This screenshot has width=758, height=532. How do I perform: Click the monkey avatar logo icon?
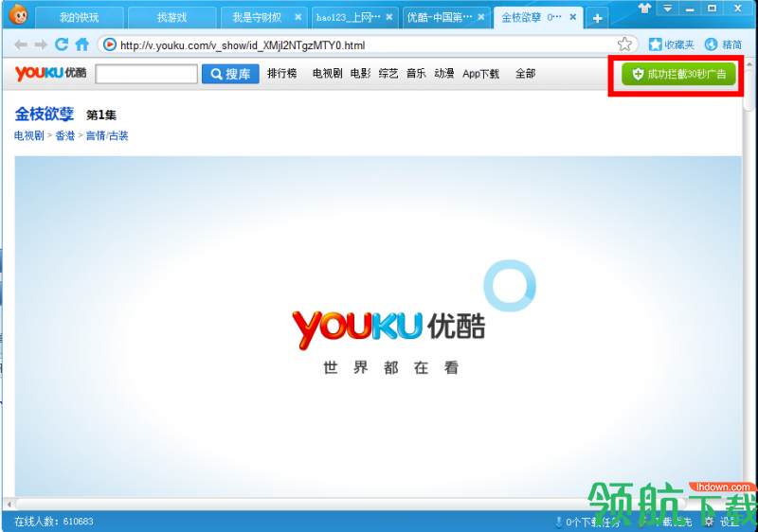click(18, 14)
